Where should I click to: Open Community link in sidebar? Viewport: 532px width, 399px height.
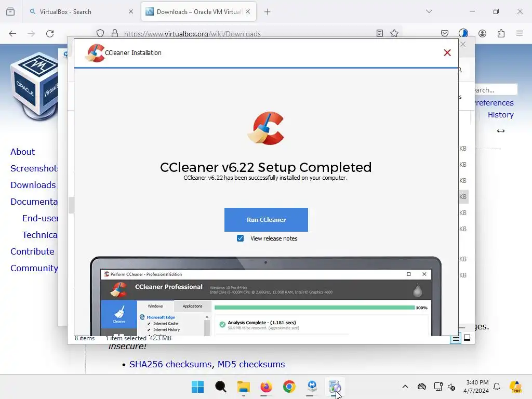tap(34, 268)
